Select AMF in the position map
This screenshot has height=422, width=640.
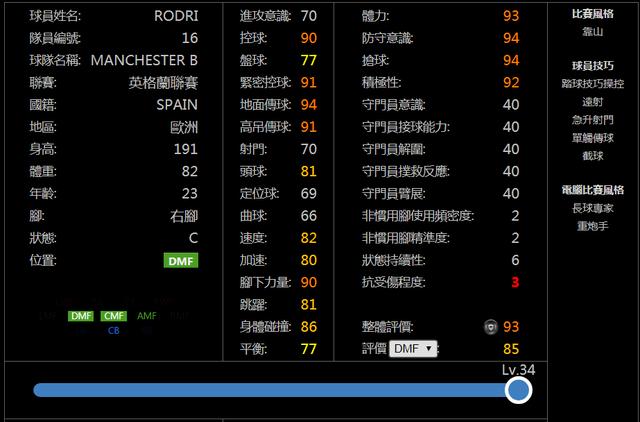click(x=147, y=316)
